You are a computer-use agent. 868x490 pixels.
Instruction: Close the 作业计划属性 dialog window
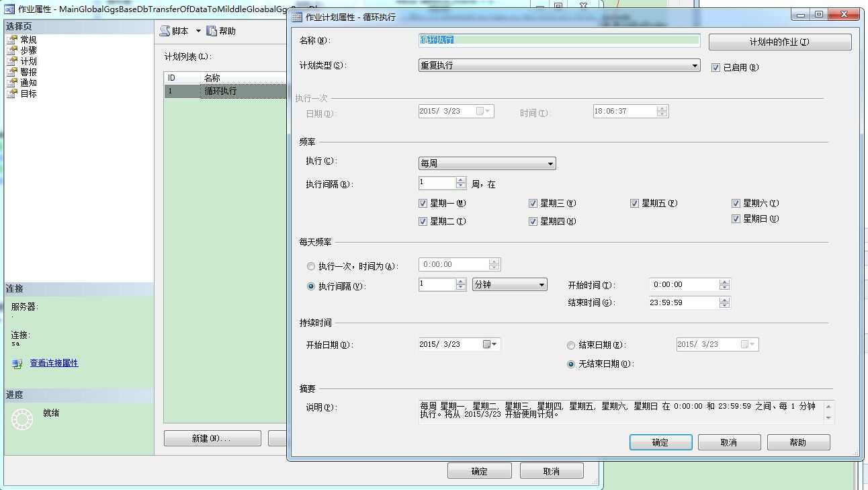pyautogui.click(x=844, y=14)
